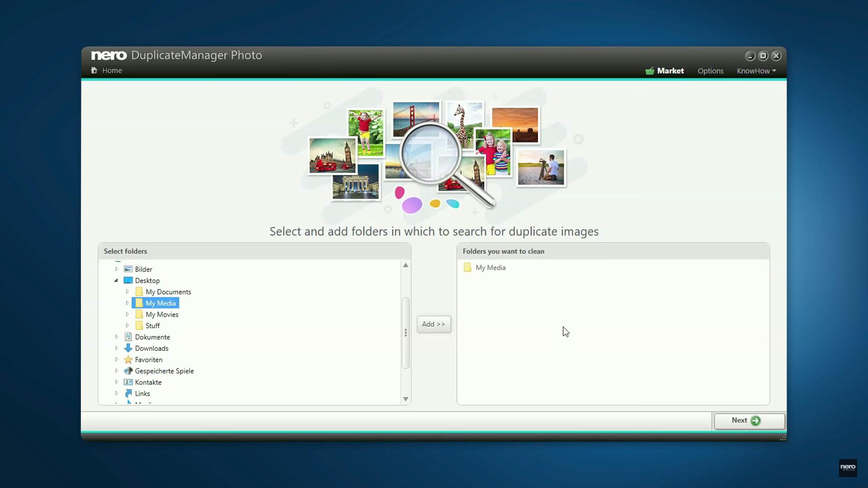Click the Links shortcut icon

tap(128, 393)
